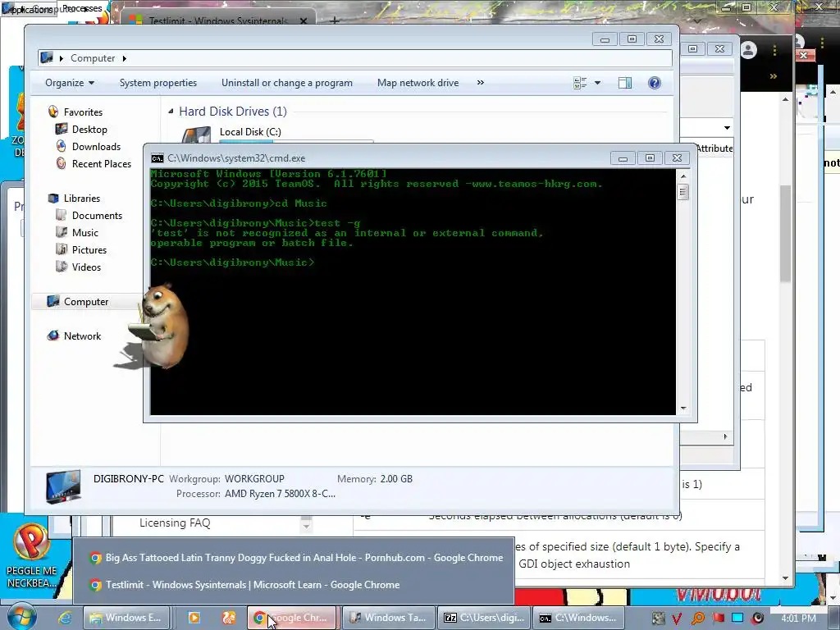Open PEGGLE ME NECKBEA... desktop icon
The image size is (840, 630).
tap(32, 555)
